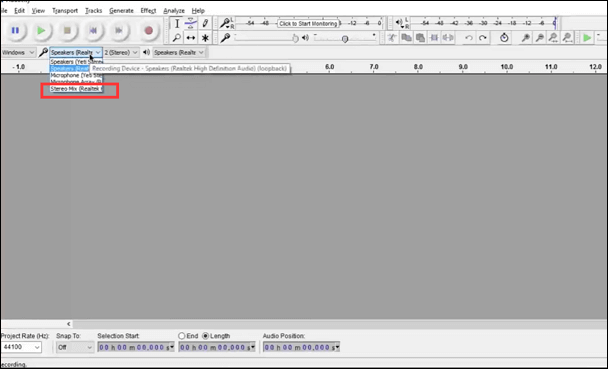
Task: Select the Multi-Tool asterisk mode
Action: (205, 38)
